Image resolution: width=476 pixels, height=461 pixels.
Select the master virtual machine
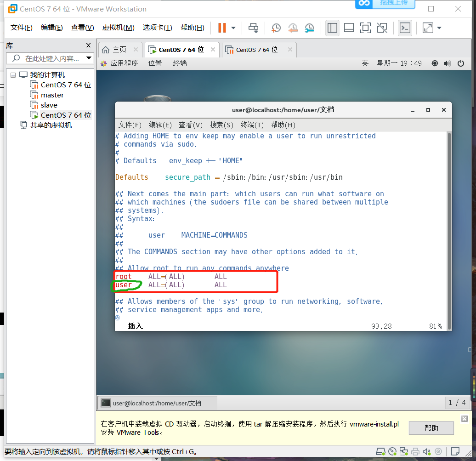[x=47, y=95]
